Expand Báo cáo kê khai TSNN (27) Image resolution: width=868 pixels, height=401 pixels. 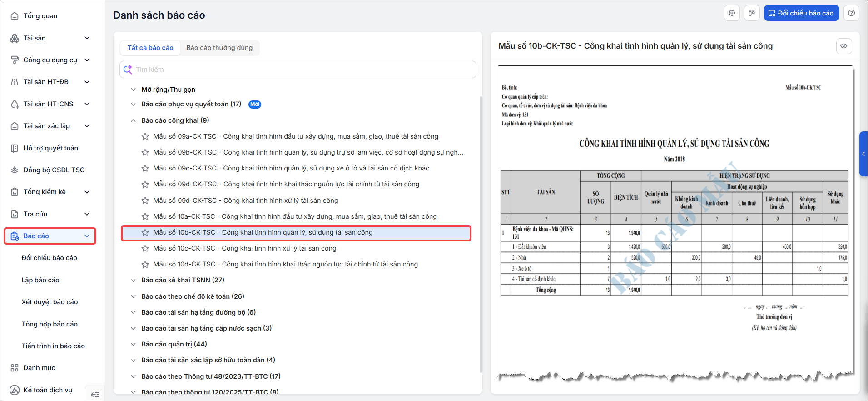click(133, 280)
